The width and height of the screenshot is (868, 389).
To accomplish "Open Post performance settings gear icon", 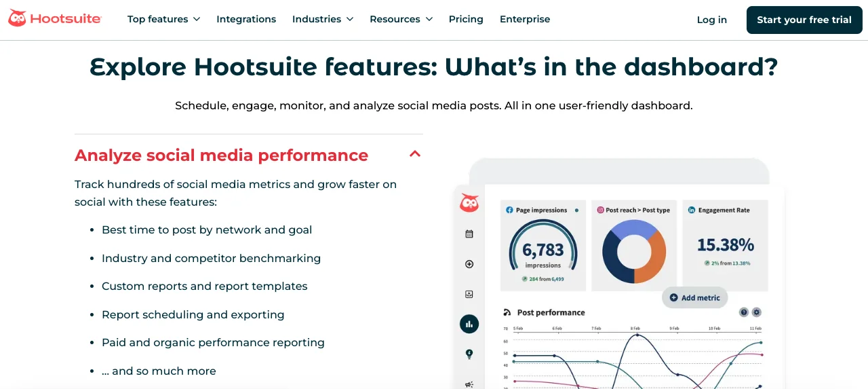I will click(757, 312).
